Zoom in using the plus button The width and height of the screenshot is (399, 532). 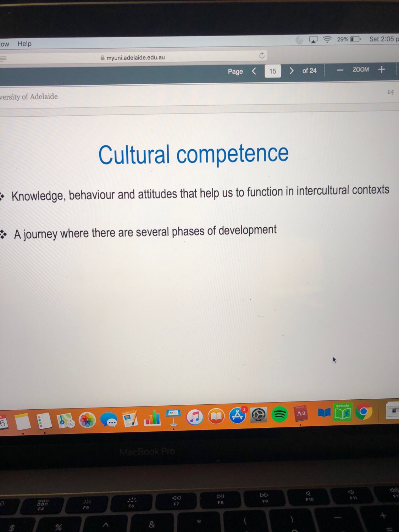[382, 70]
